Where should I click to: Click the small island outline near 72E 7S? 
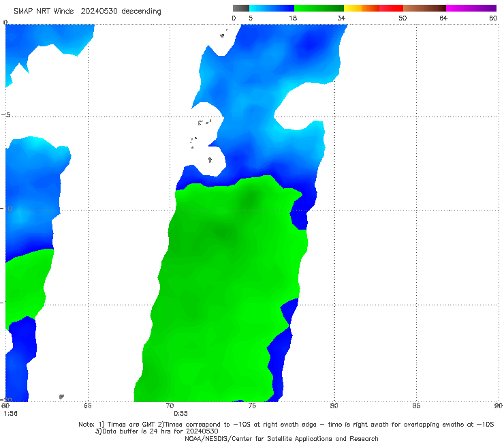point(210,159)
